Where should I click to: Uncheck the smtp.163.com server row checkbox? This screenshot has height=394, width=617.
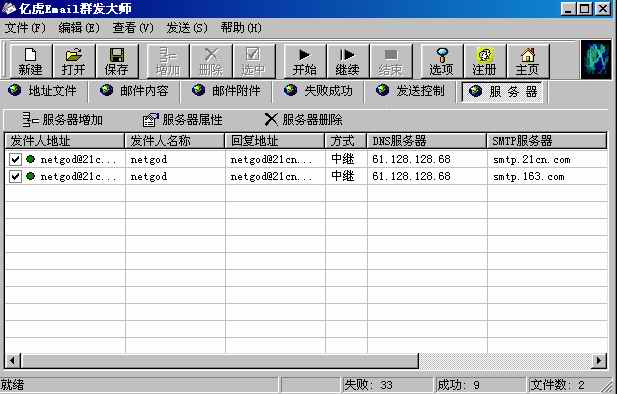(x=15, y=176)
